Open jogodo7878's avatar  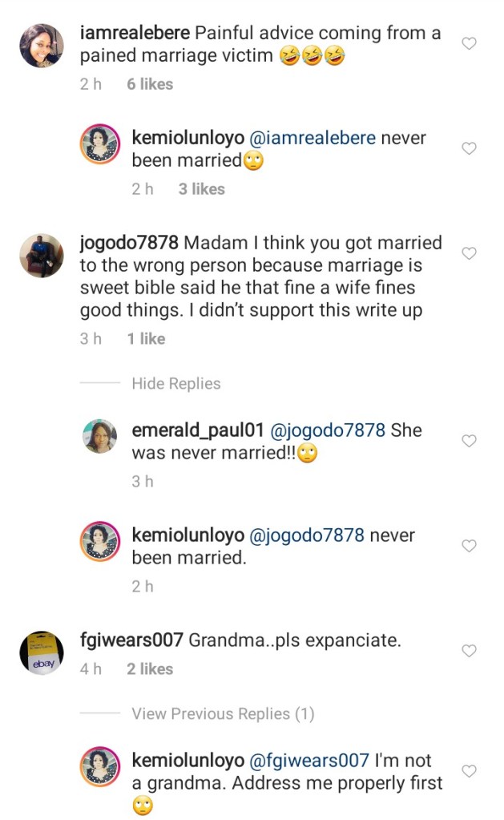click(x=42, y=256)
